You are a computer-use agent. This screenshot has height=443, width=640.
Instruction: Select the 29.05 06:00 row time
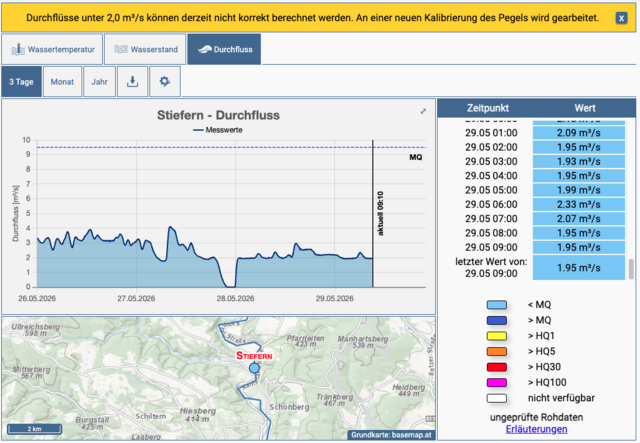[x=491, y=205]
